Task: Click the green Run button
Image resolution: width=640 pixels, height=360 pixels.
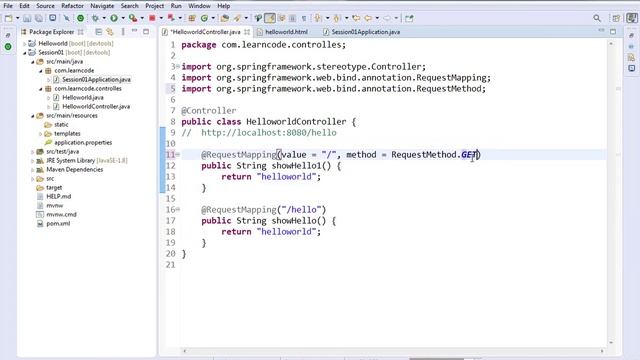Action: [x=114, y=18]
